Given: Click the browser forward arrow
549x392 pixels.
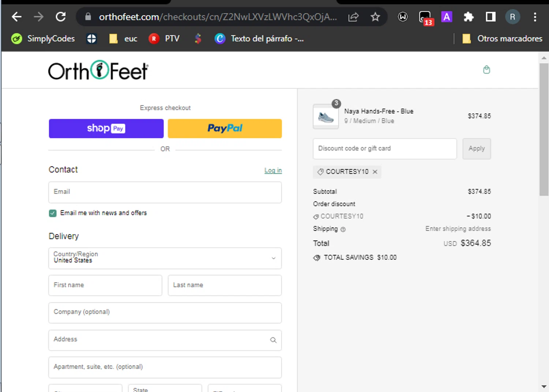Looking at the screenshot, I should (38, 17).
